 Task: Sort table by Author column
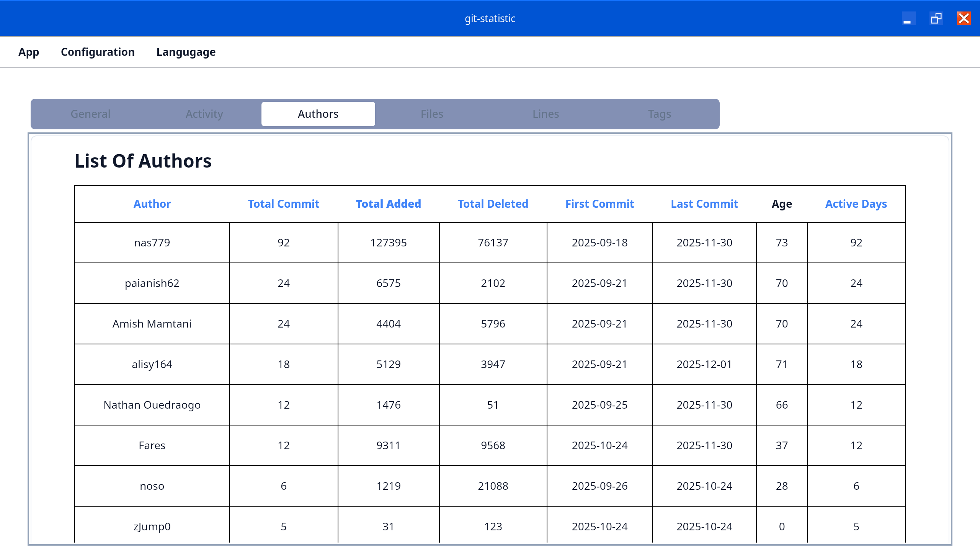tap(152, 204)
